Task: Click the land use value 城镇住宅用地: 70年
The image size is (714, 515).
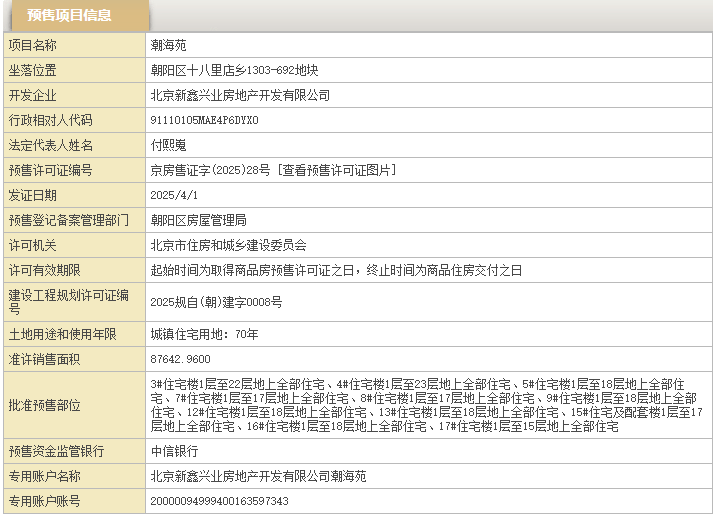Action: (204, 333)
